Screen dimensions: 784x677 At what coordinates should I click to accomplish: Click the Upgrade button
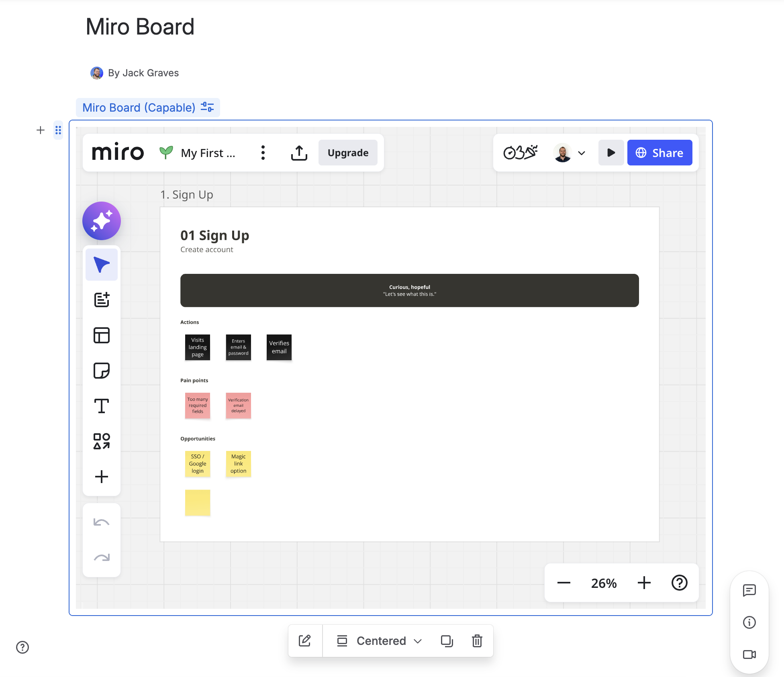(348, 153)
